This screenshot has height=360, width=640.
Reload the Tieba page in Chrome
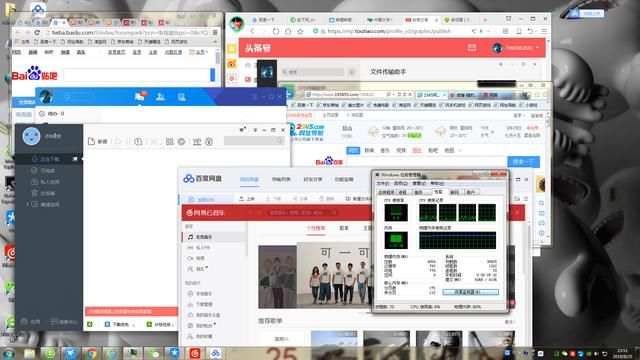pos(37,32)
